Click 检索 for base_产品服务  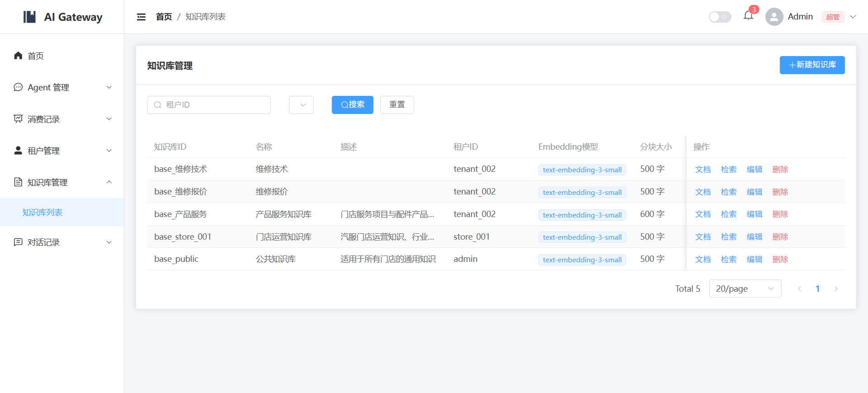click(729, 214)
